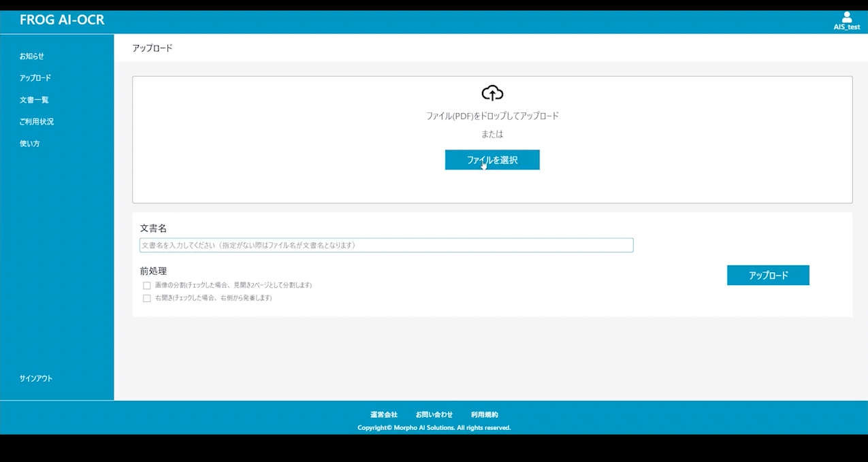
Task: Go to 文書一覧 in the sidebar
Action: tap(34, 100)
